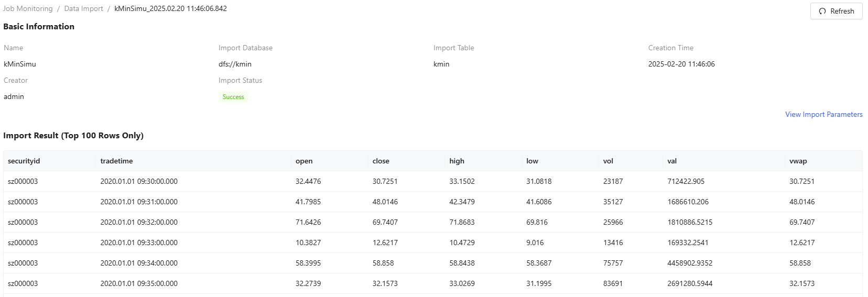Navigate to Data Import breadcrumb
This screenshot has height=297, width=868.
(83, 8)
